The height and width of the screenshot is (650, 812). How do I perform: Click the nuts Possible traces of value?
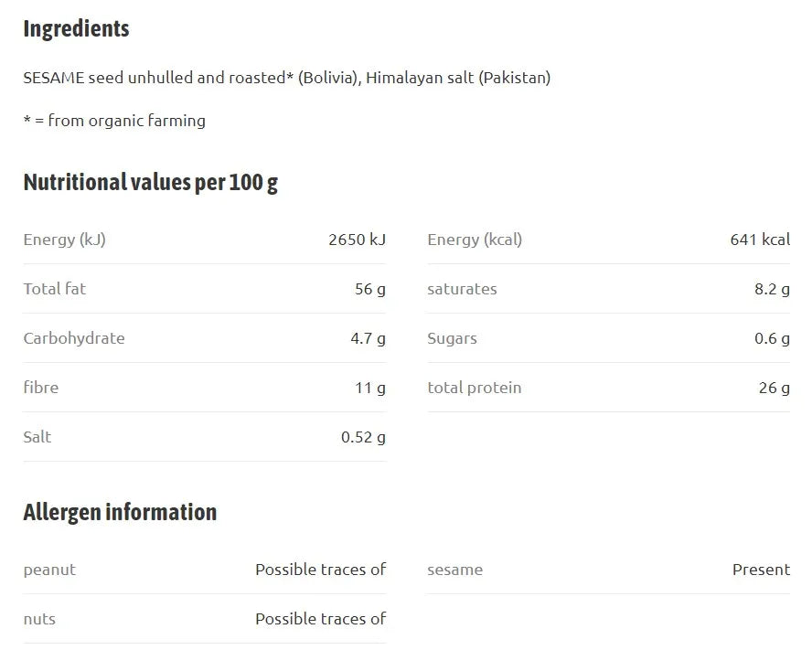(x=321, y=619)
